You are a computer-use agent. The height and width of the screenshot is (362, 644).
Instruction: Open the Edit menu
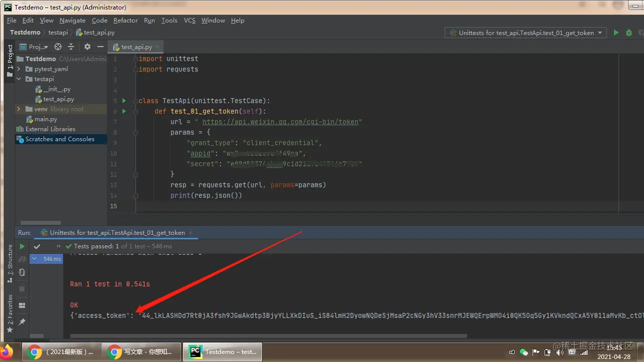click(x=28, y=21)
